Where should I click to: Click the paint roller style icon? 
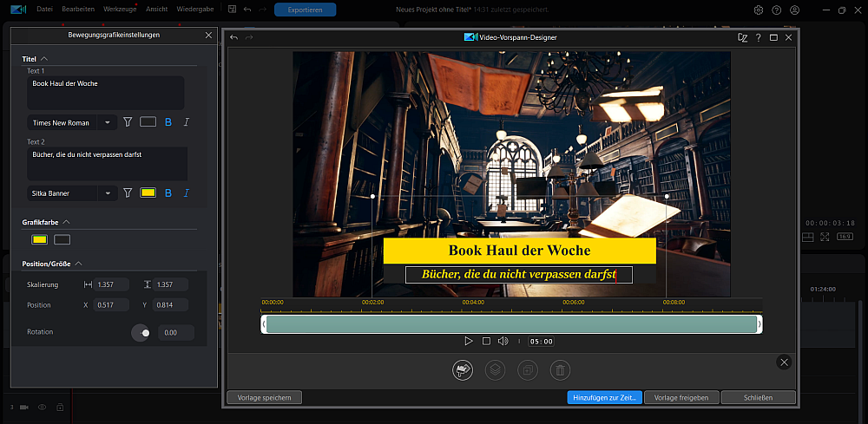463,370
